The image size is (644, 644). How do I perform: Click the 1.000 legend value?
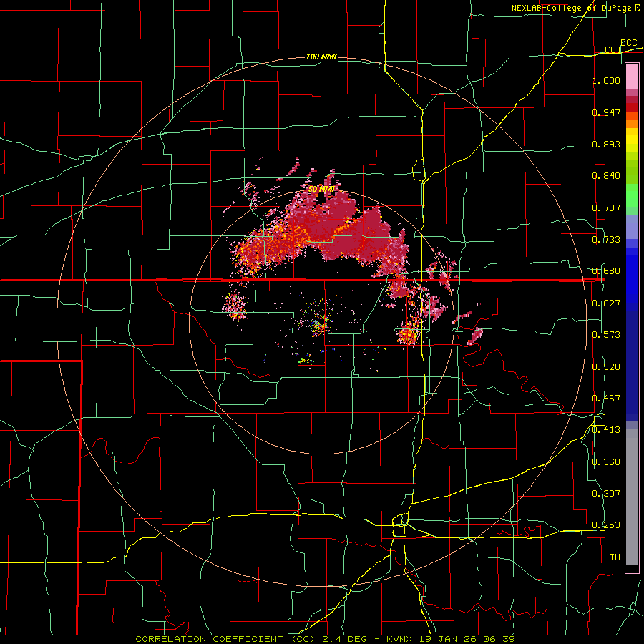coord(606,80)
